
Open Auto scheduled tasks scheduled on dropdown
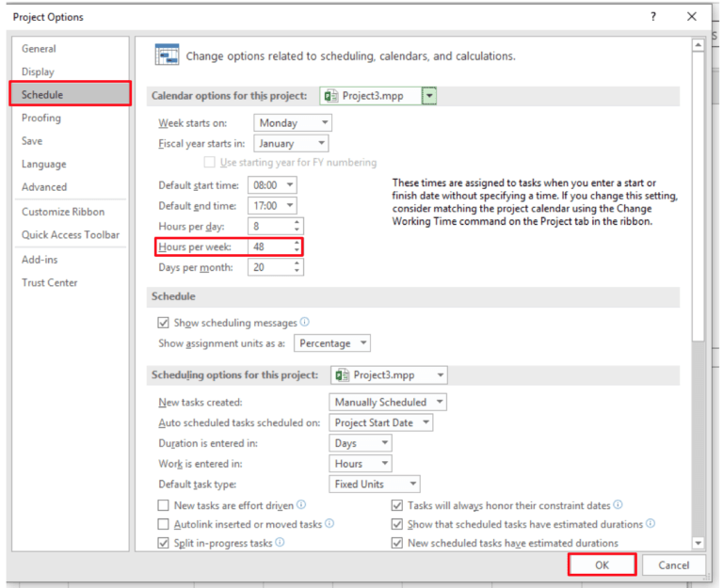381,422
